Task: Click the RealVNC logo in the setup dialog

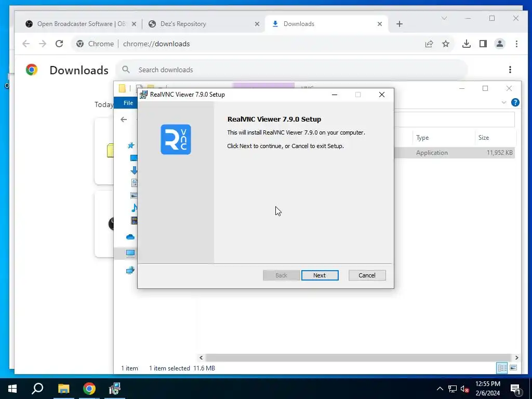Action: click(x=176, y=139)
